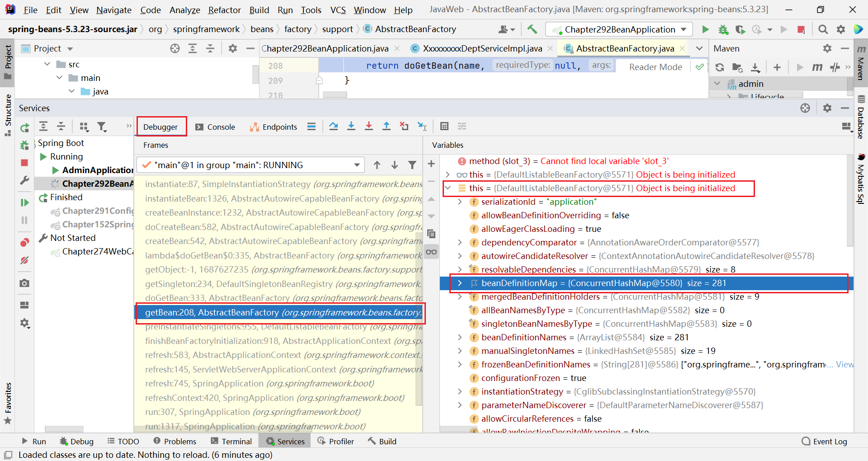Open the Evaluate Expression calculator icon
This screenshot has width=868, height=461.
tap(444, 127)
